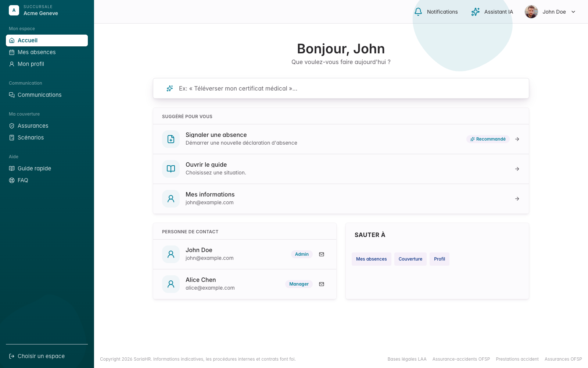Click arrow on Mes informations row
The width and height of the screenshot is (588, 368).
pyautogui.click(x=517, y=199)
